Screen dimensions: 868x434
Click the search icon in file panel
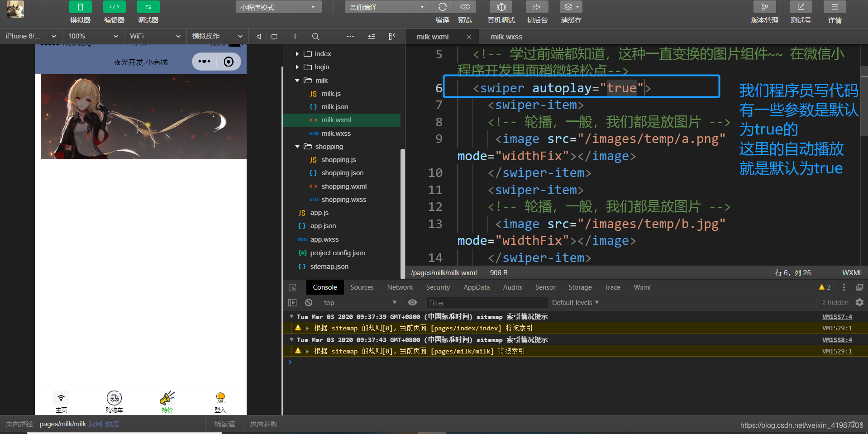pos(315,36)
